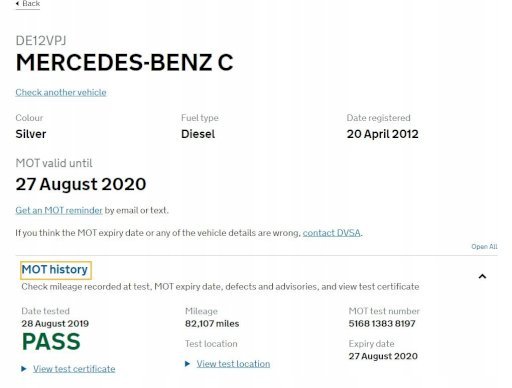Click Open All sections toggle
The image size is (512, 388).
pyautogui.click(x=484, y=247)
